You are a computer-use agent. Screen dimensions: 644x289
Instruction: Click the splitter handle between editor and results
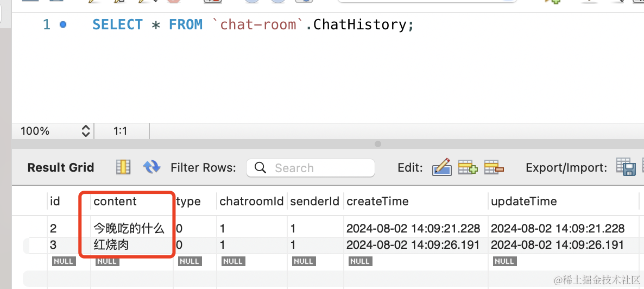click(378, 144)
